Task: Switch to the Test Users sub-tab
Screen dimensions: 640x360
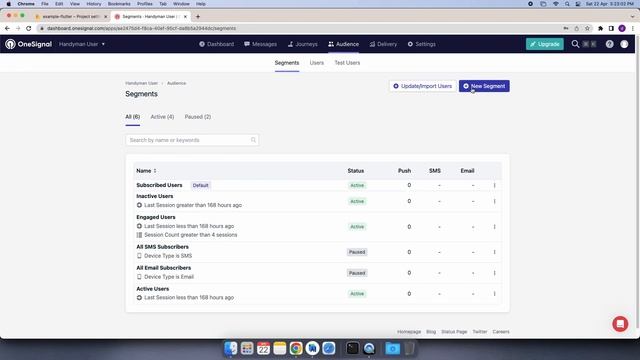Action: pyautogui.click(x=347, y=63)
